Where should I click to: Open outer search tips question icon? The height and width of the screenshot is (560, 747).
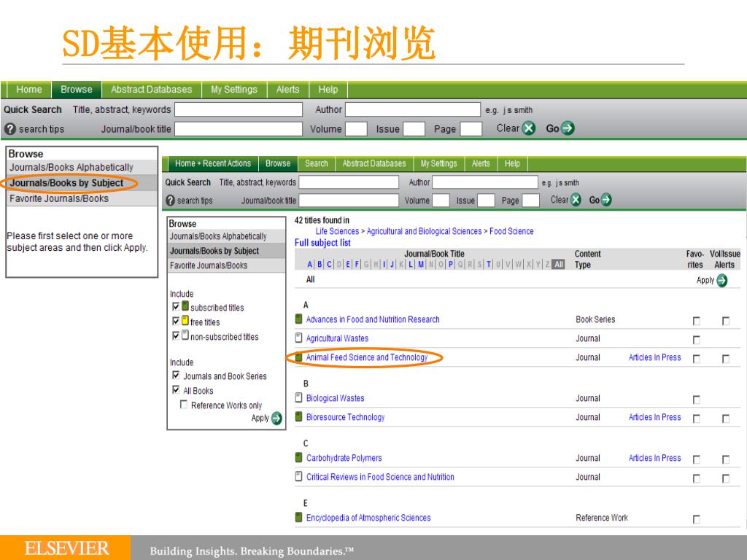click(x=10, y=129)
